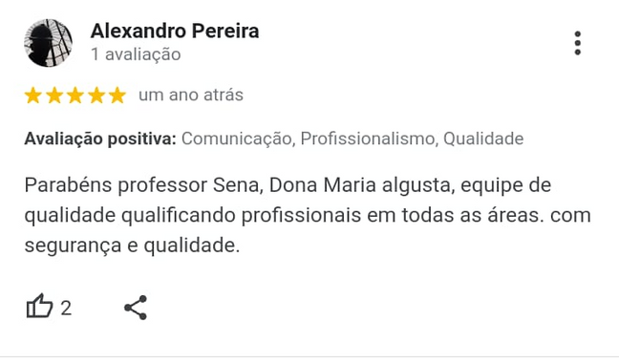Share this review using the share icon
The height and width of the screenshot is (364, 619).
tap(136, 308)
